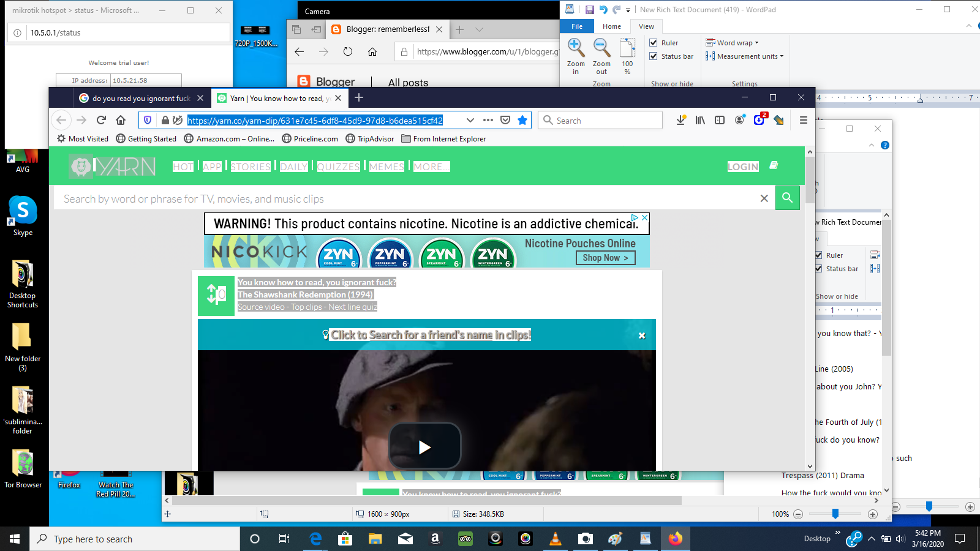This screenshot has height=551, width=980.
Task: Toggle Status bar checkbox in background WordPad window
Action: tap(819, 269)
